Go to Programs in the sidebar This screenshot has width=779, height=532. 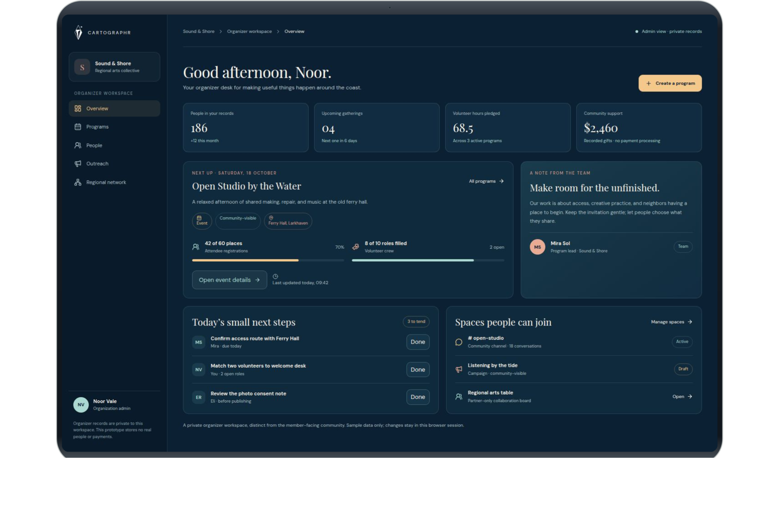(x=114, y=127)
